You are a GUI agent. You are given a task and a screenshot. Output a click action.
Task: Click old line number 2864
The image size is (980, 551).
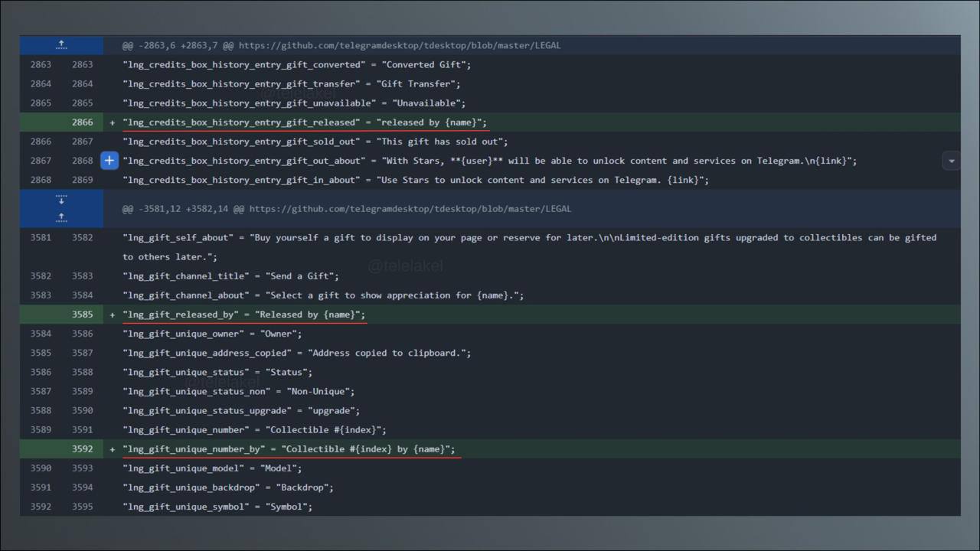tap(41, 84)
